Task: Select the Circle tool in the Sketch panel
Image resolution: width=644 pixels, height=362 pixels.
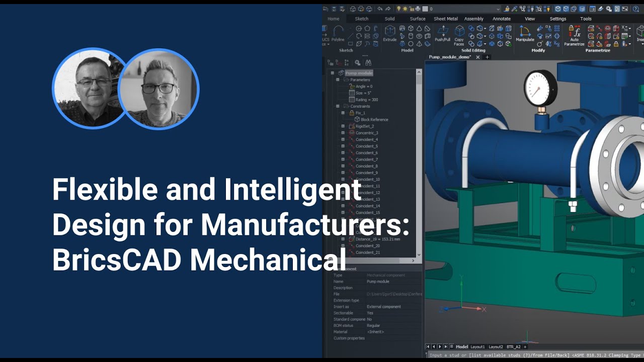Action: pyautogui.click(x=359, y=28)
